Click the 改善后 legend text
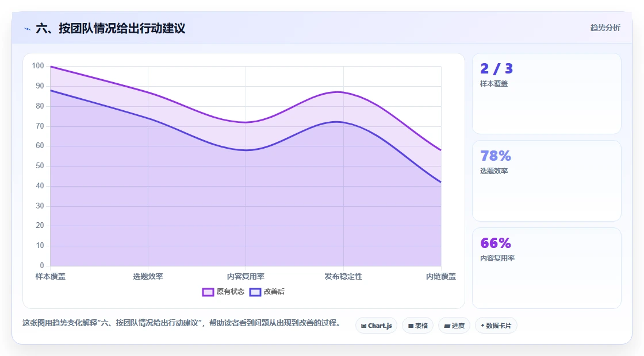 (274, 292)
